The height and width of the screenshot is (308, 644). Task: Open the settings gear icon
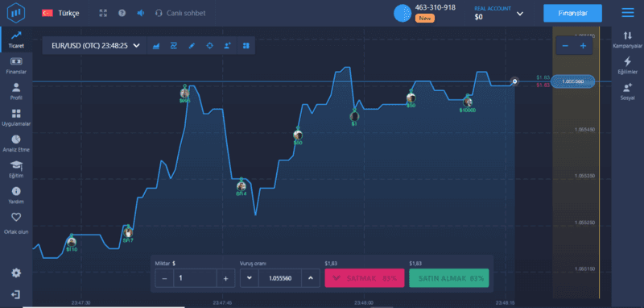click(16, 273)
